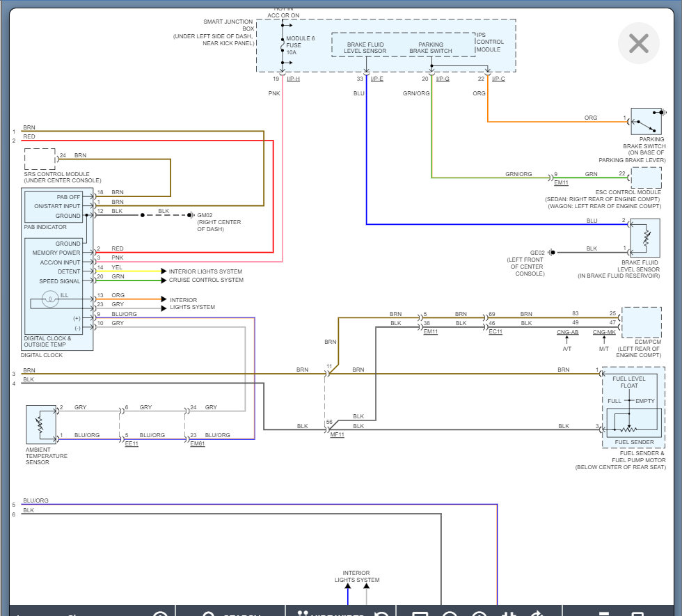Select the brake fluid level sensor symbol

646,237
